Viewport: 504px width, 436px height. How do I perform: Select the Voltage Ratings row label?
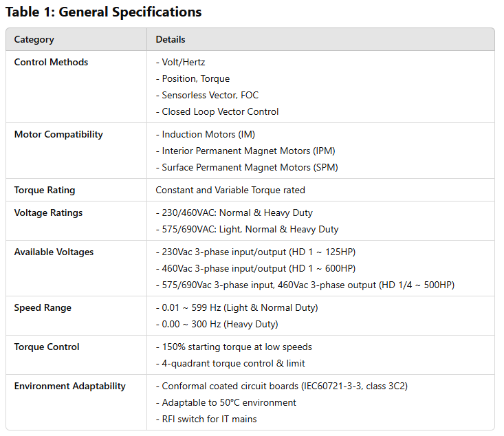click(x=48, y=212)
